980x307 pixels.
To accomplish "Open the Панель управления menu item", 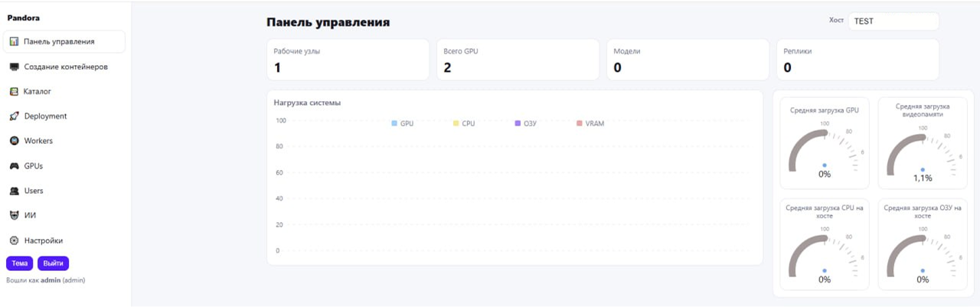I will point(64,41).
